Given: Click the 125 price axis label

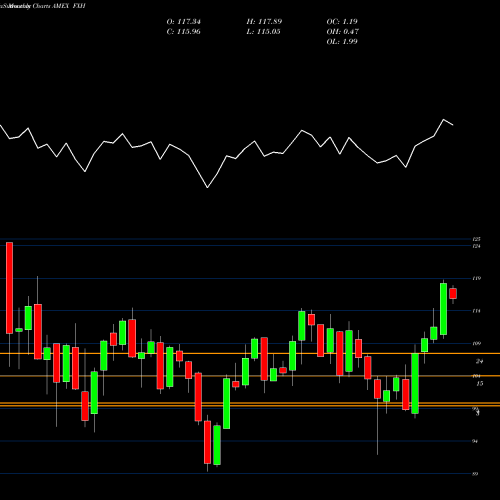Looking at the screenshot, I should click(476, 239).
